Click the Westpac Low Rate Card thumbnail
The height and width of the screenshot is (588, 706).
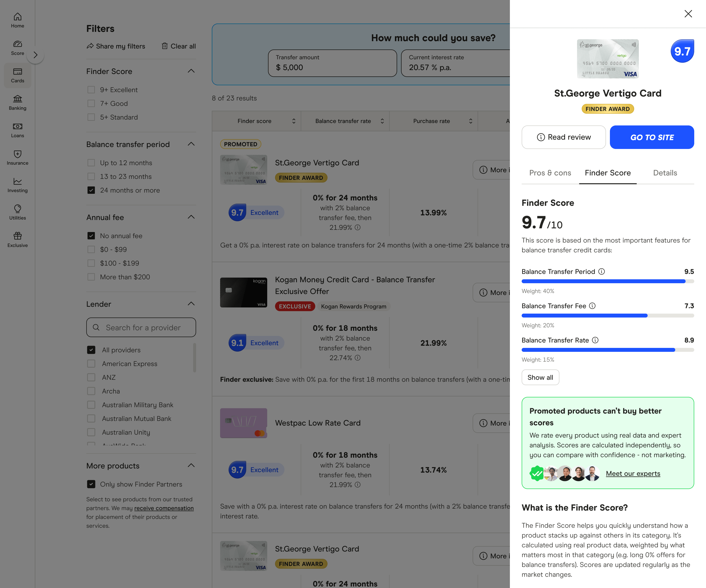click(x=243, y=423)
